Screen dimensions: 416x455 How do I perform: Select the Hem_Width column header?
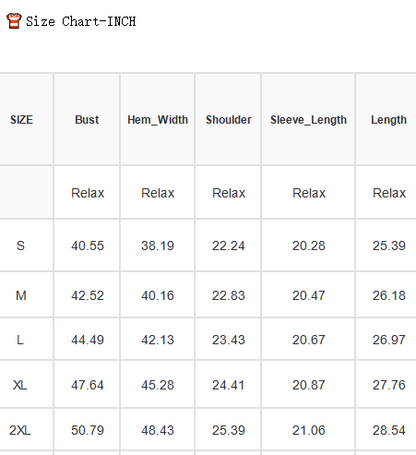[x=158, y=120]
